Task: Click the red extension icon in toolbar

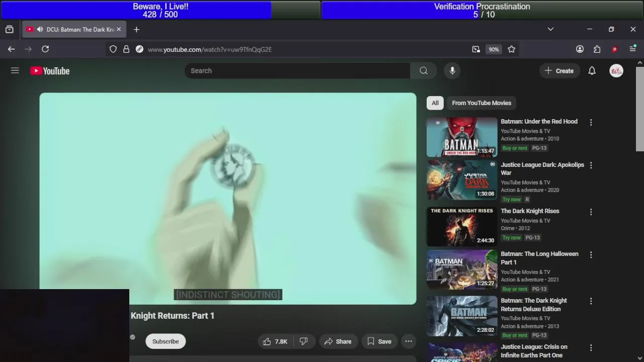Action: (614, 49)
